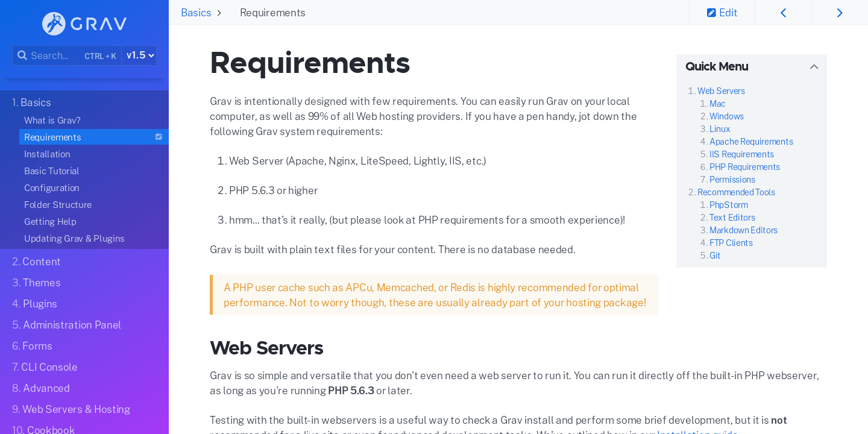Click the Grav logo in sidebar
The width and height of the screenshot is (868, 434).
(x=84, y=24)
